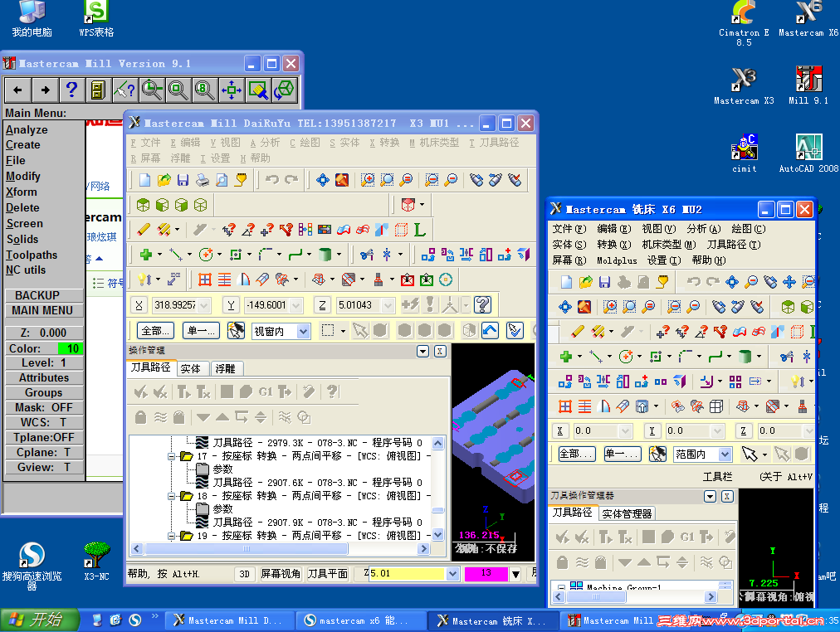840x632 pixels.
Task: Click undo arrow in Mastercam X3 toolbar
Action: click(x=272, y=180)
